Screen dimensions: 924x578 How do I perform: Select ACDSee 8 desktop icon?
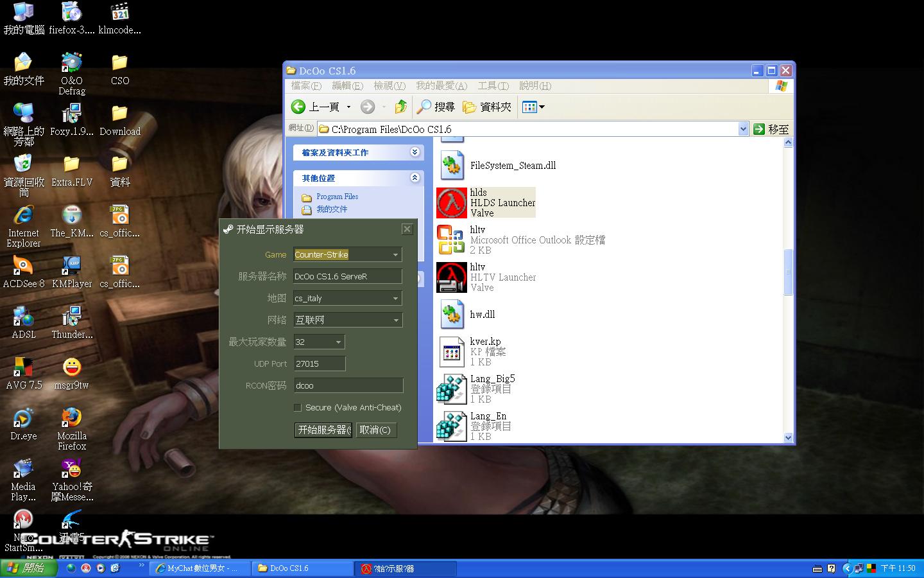pyautogui.click(x=24, y=272)
